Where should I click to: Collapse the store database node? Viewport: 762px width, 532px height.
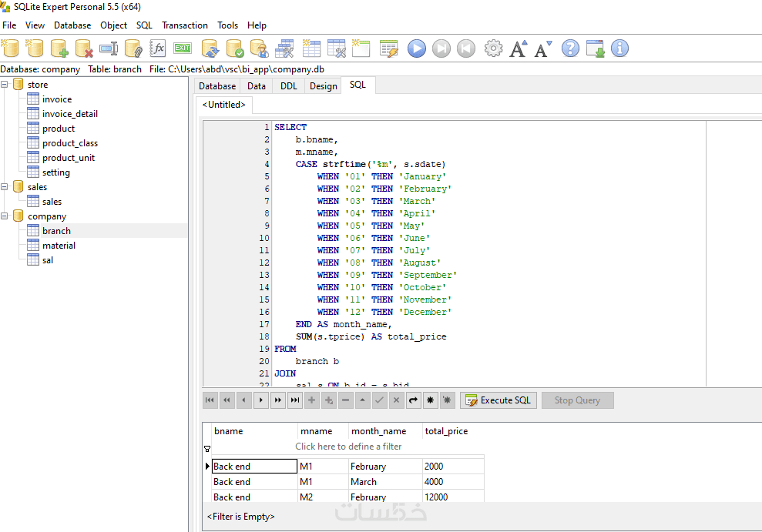5,85
